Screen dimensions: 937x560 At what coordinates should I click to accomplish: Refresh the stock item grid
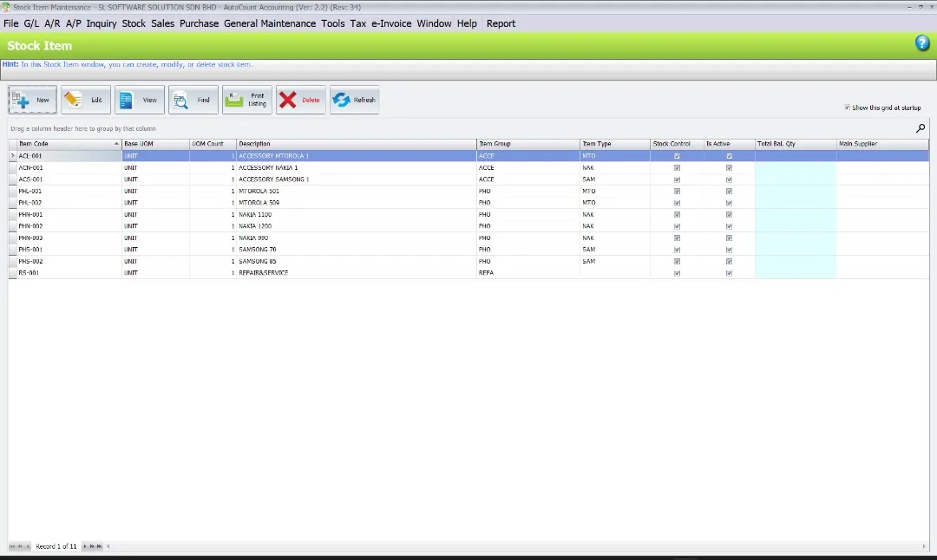[354, 99]
